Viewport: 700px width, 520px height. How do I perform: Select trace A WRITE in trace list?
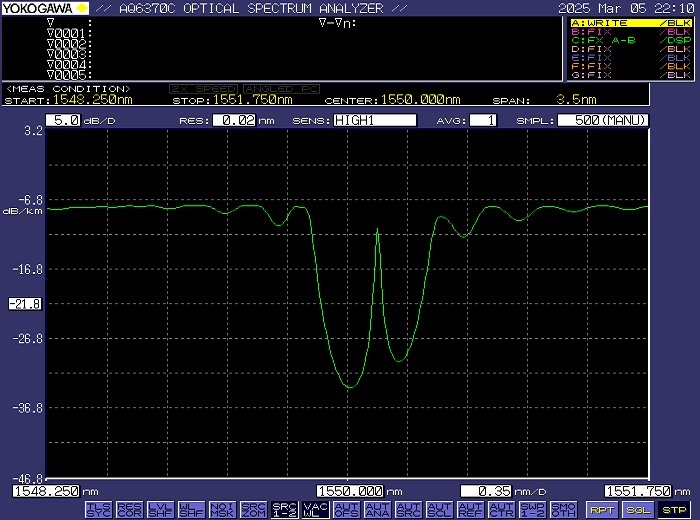(631, 23)
